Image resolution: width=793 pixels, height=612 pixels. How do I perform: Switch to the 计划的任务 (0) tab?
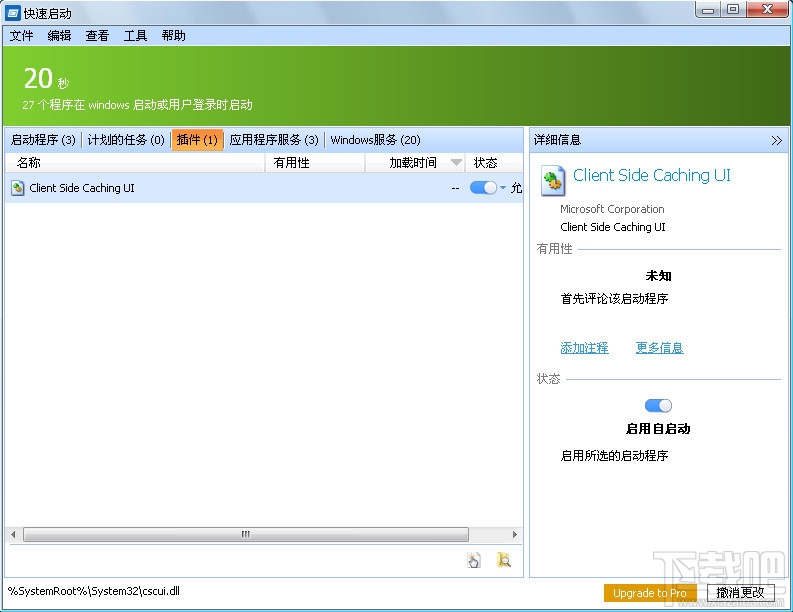tap(126, 140)
